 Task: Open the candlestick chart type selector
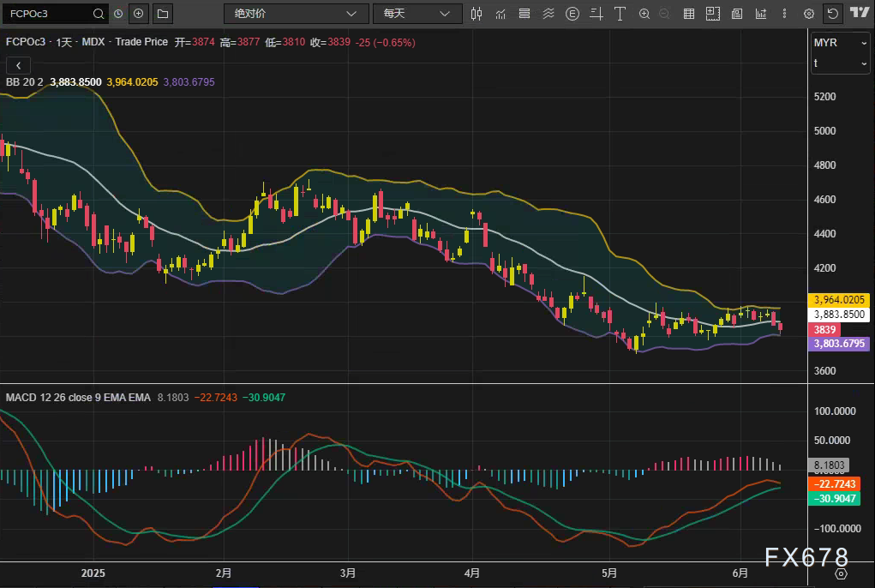(476, 14)
